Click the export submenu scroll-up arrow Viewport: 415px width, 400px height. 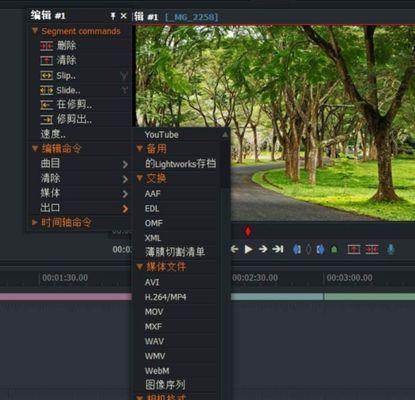[225, 134]
